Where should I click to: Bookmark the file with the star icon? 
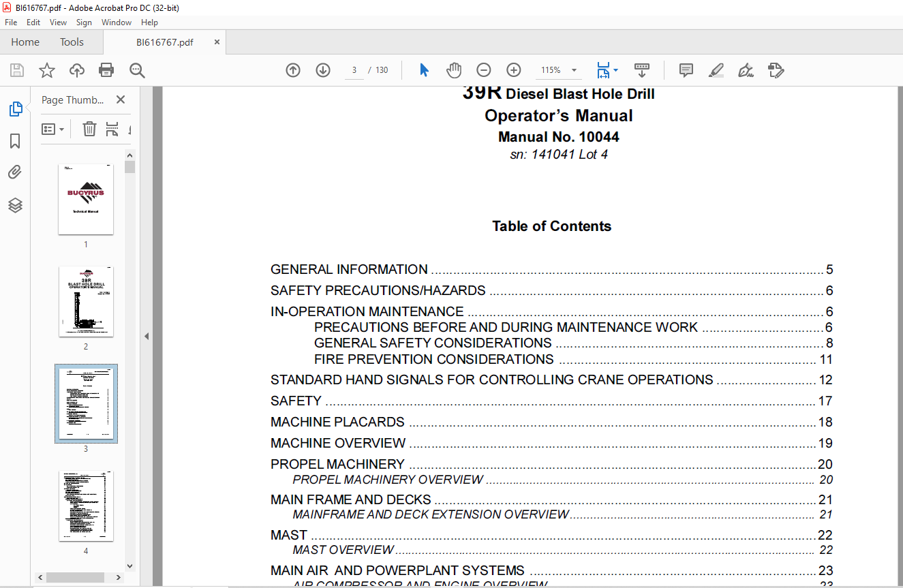click(46, 70)
